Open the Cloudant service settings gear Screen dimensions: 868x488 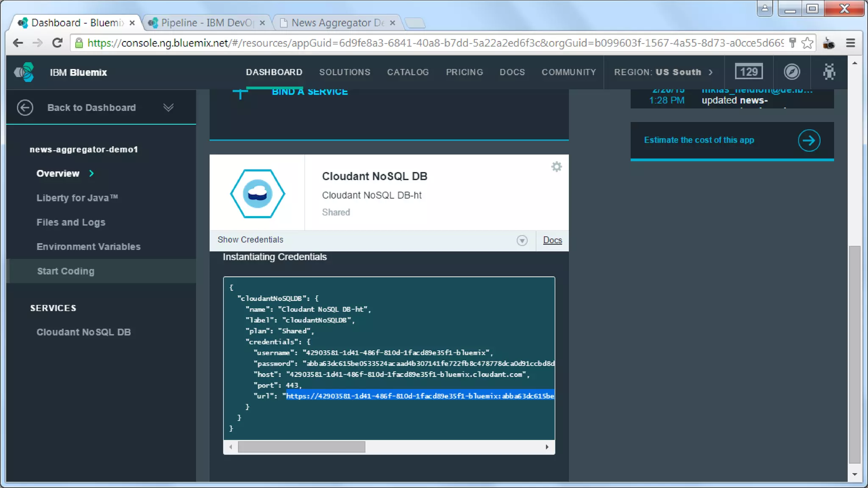pos(556,167)
